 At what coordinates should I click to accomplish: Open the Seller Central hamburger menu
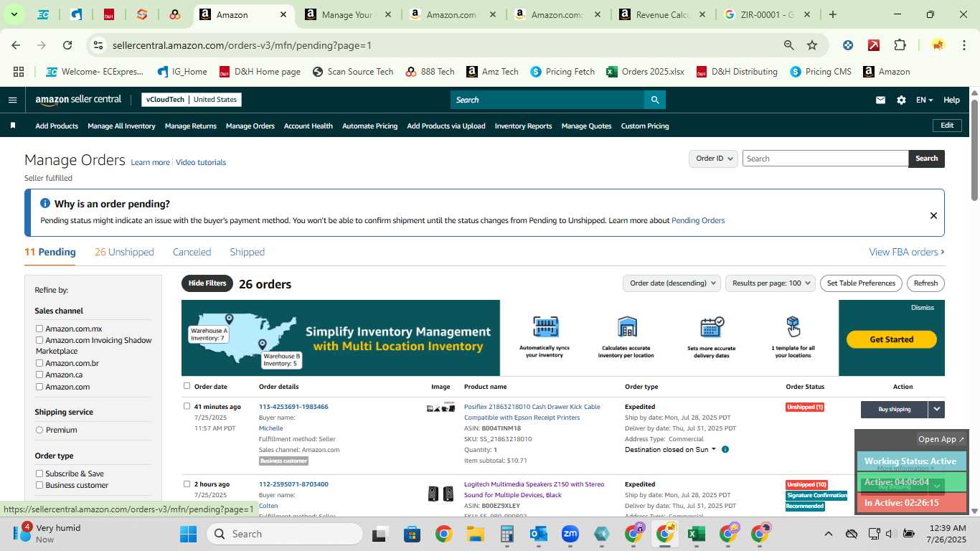12,100
